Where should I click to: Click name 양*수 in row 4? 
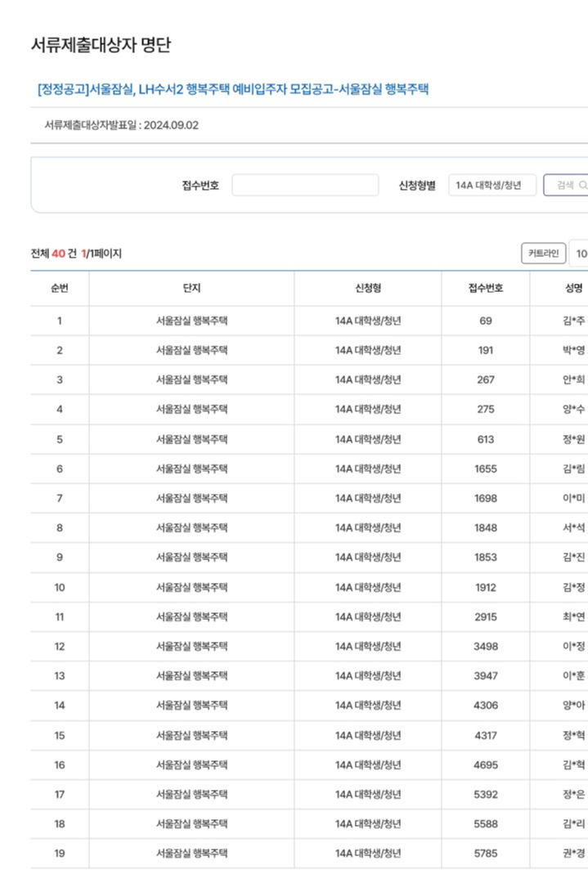tap(573, 409)
